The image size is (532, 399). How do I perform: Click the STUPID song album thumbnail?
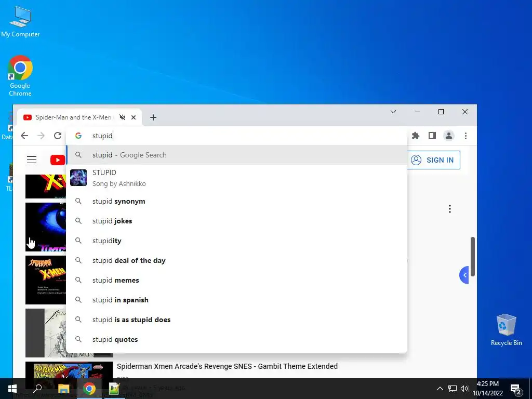[x=78, y=178]
